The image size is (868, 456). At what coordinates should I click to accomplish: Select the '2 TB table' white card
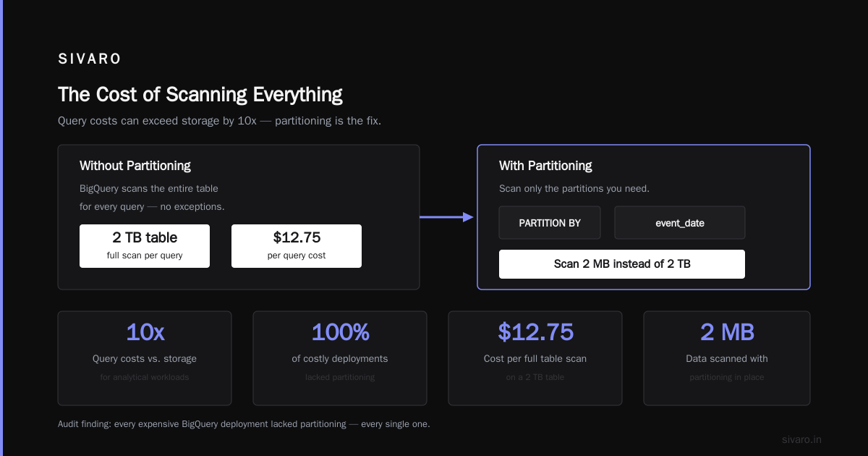[145, 246]
